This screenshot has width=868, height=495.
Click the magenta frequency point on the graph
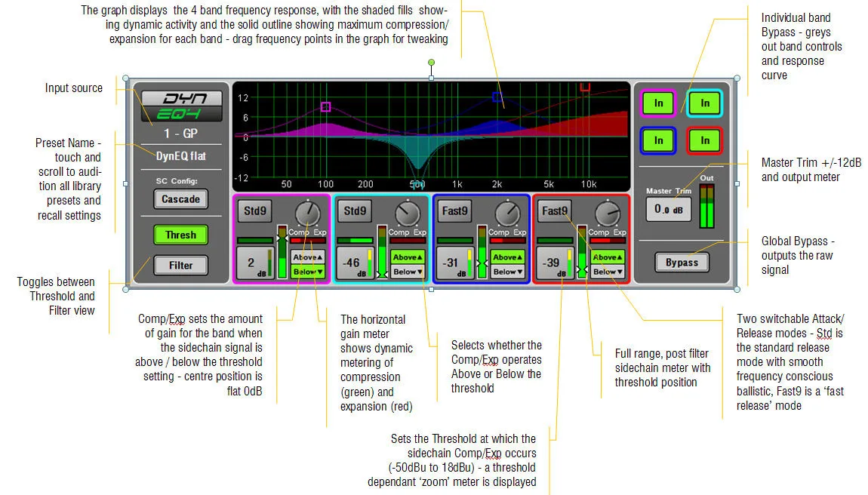coord(325,107)
